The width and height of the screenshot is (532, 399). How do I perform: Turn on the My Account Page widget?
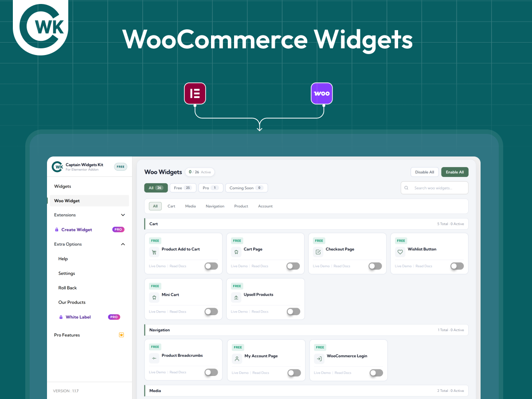[x=294, y=373]
